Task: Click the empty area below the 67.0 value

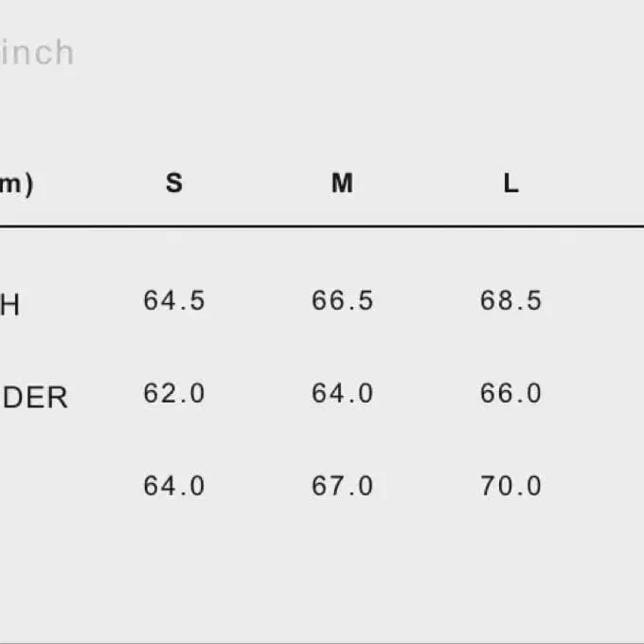Action: point(342,568)
